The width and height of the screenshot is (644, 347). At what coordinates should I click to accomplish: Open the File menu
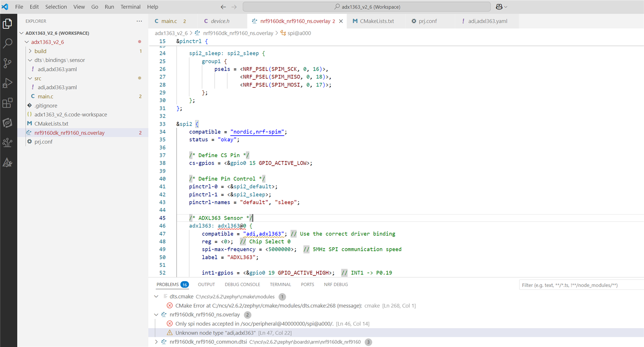(x=19, y=7)
